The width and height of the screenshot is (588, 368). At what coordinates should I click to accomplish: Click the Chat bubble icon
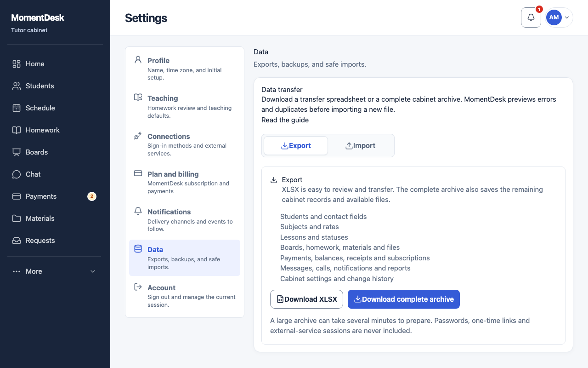17,174
